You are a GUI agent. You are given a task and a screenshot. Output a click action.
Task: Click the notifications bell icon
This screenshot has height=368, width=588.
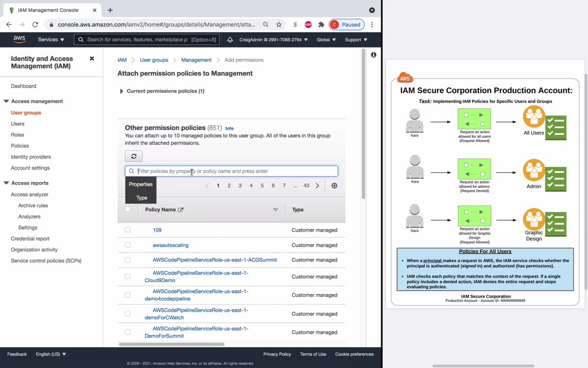coord(230,39)
